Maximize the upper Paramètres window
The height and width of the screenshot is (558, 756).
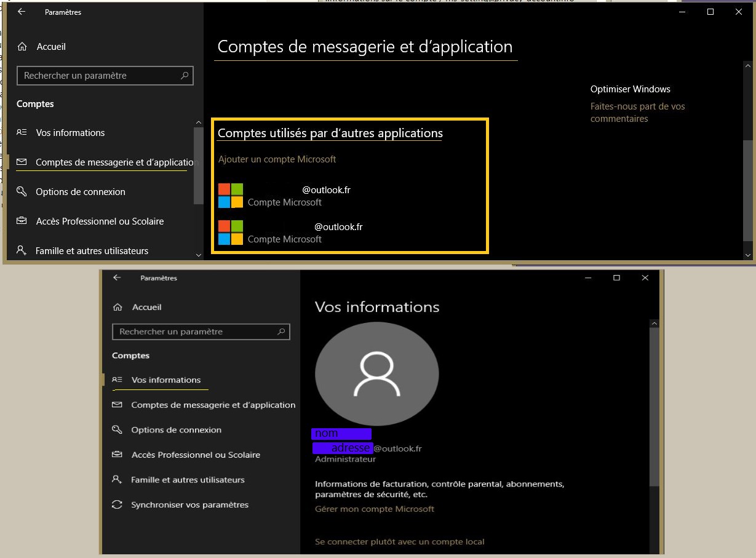coord(710,12)
